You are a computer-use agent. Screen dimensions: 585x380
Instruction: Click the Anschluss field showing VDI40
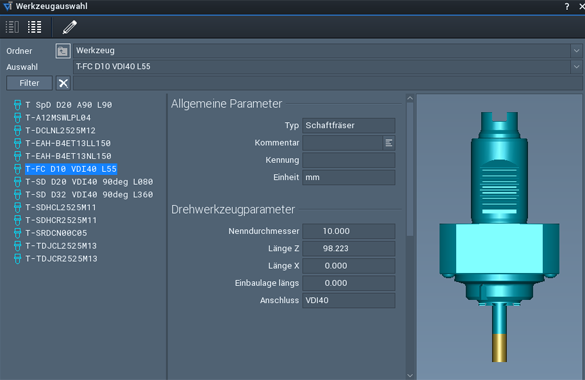[348, 301]
